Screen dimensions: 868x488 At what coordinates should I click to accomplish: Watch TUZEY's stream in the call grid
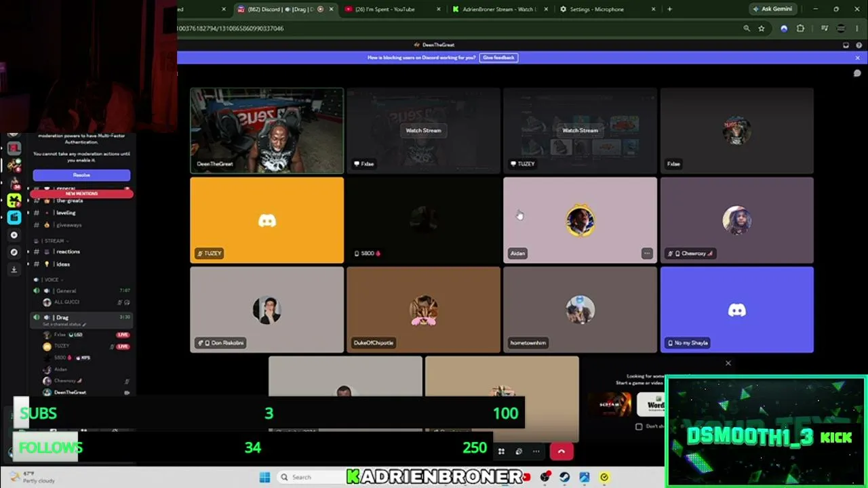pyautogui.click(x=580, y=130)
